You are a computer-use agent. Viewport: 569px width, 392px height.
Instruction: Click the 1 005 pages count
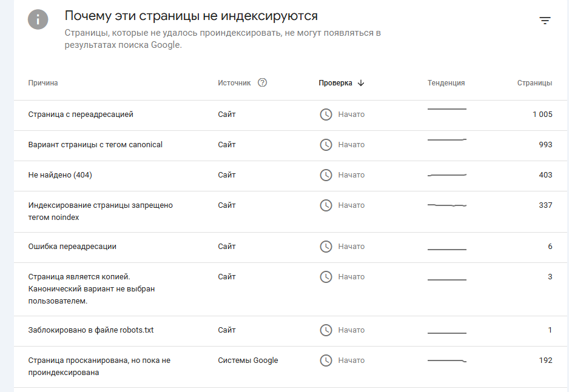point(542,115)
